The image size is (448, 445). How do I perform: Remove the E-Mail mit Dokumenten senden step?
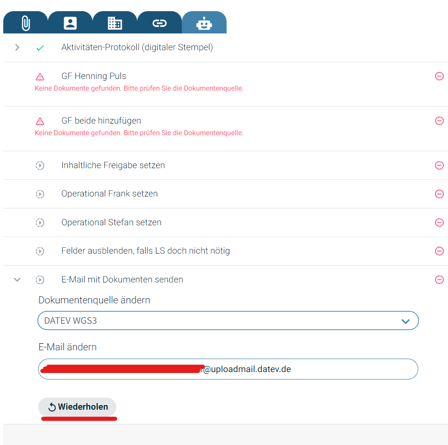click(x=439, y=279)
